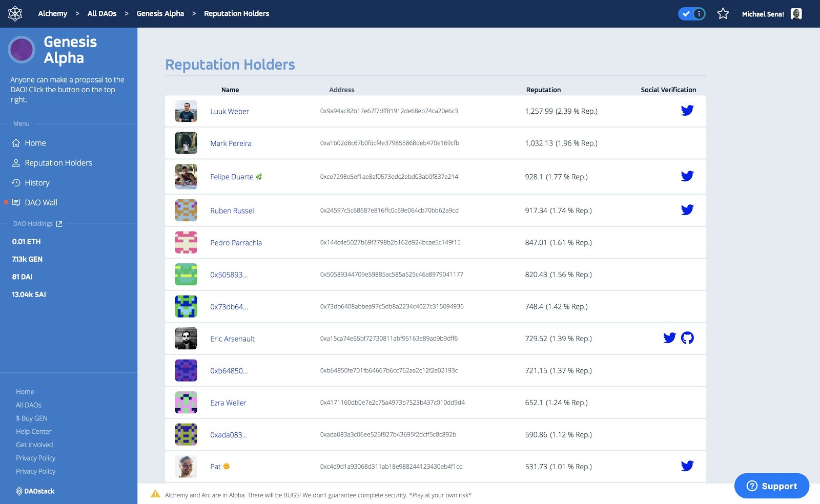Open Pat's Twitter verification icon
Image resolution: width=820 pixels, height=504 pixels.
coord(687,466)
